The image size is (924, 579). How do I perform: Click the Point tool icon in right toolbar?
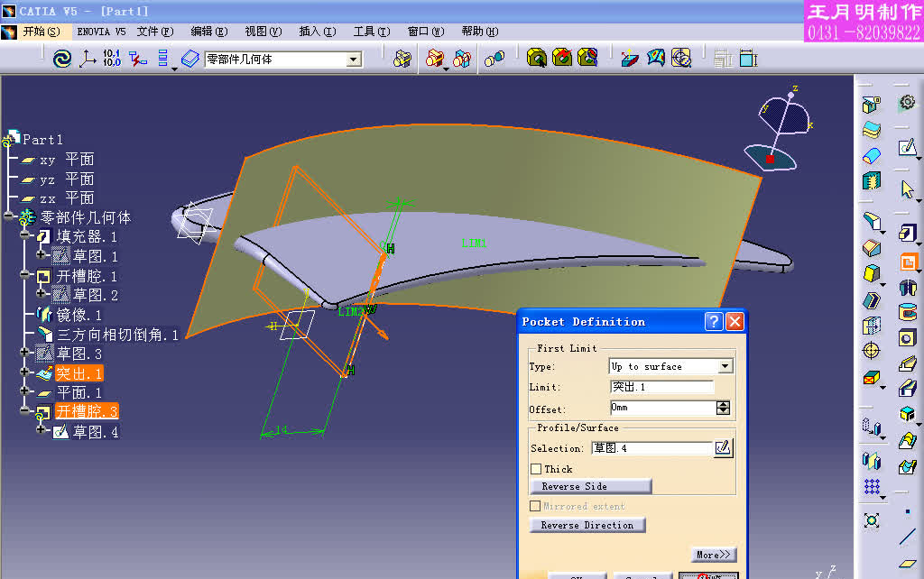pyautogui.click(x=908, y=512)
